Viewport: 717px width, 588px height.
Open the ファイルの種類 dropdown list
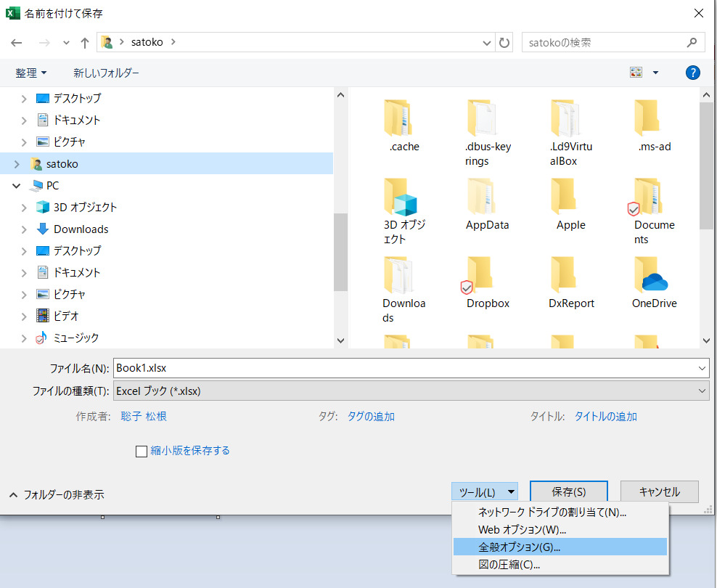pos(411,391)
